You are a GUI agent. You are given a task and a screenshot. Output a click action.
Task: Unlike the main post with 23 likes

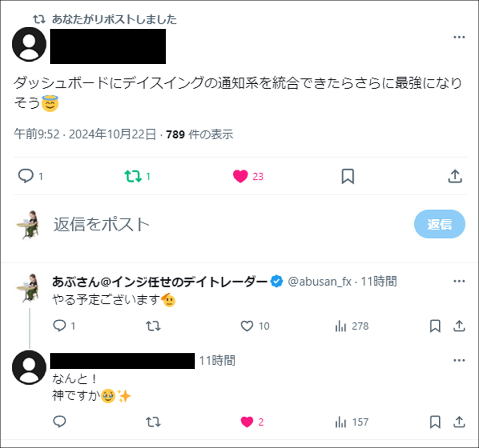pos(240,176)
